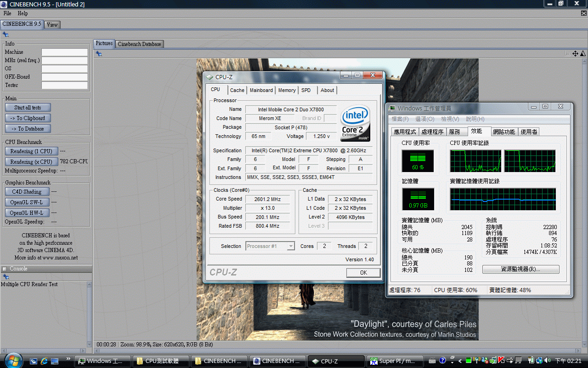The image size is (588, 368).
Task: Open the 檔案(F) menu in Task Manager
Action: pos(400,119)
